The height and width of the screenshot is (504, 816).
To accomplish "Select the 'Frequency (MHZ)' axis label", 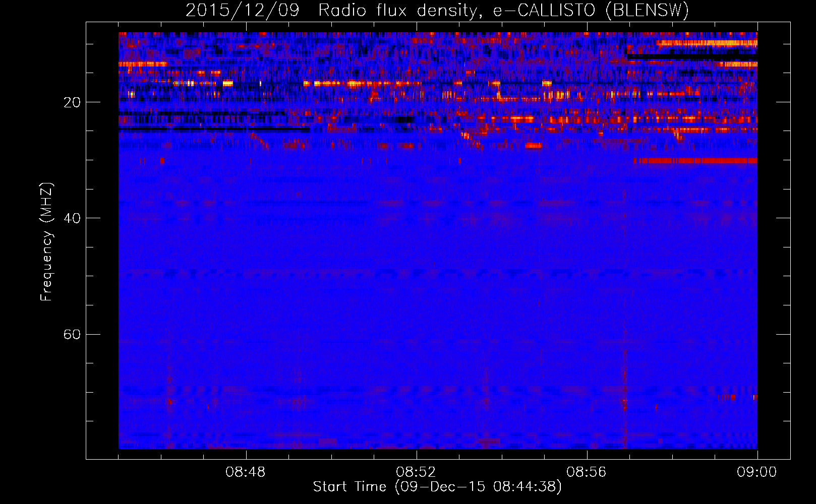I will 46,241.
